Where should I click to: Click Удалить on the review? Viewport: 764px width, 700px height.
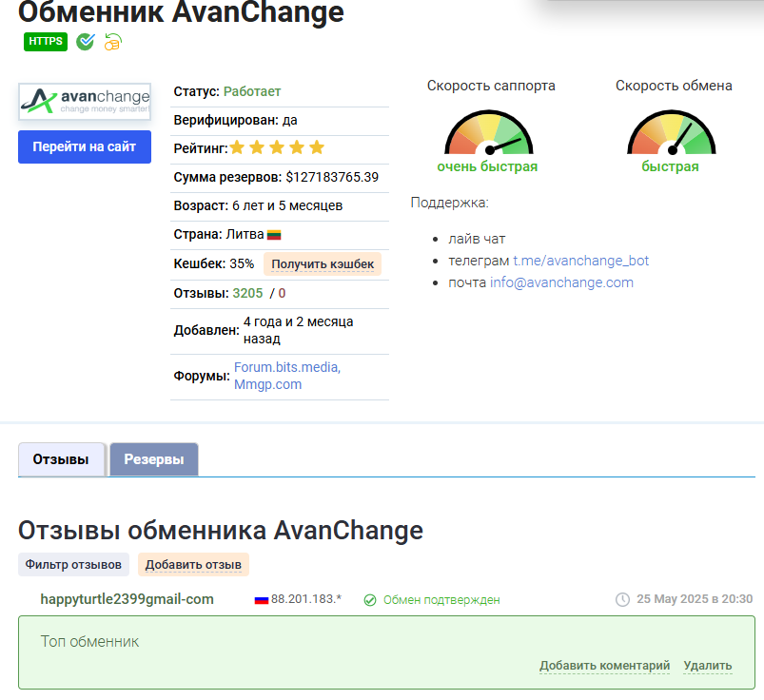[x=708, y=666]
